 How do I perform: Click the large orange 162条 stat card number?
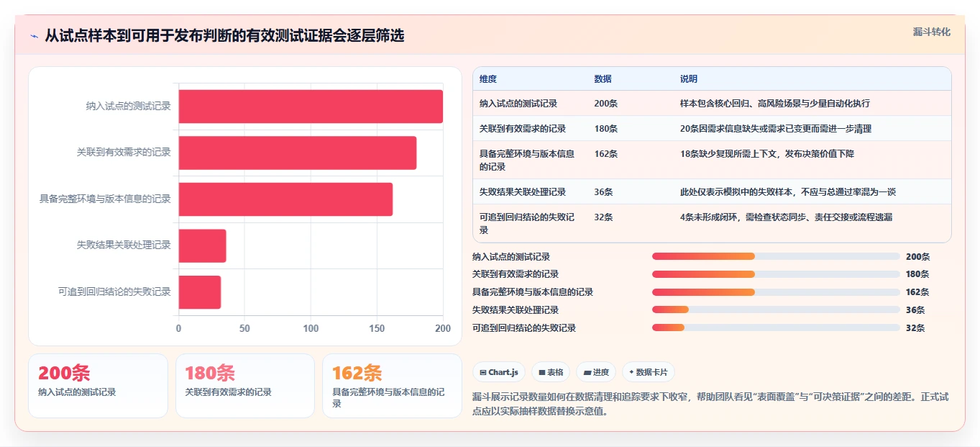click(x=357, y=373)
